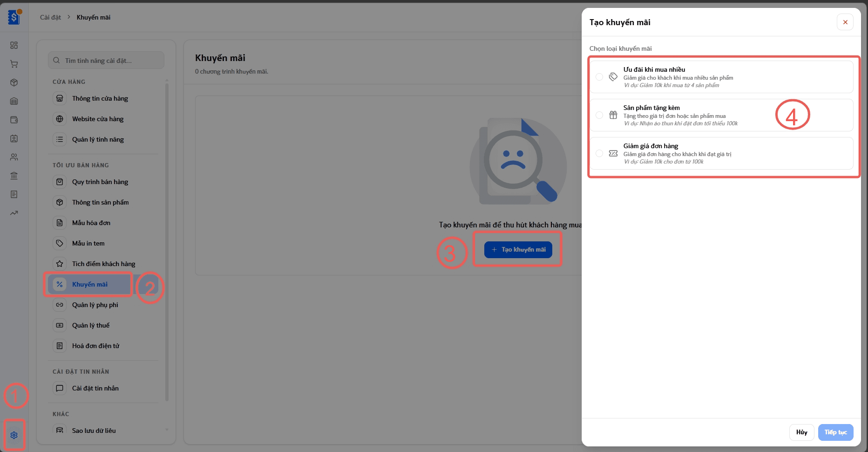Open the warehouse icon in left rail
Image resolution: width=868 pixels, height=452 pixels.
tap(14, 101)
